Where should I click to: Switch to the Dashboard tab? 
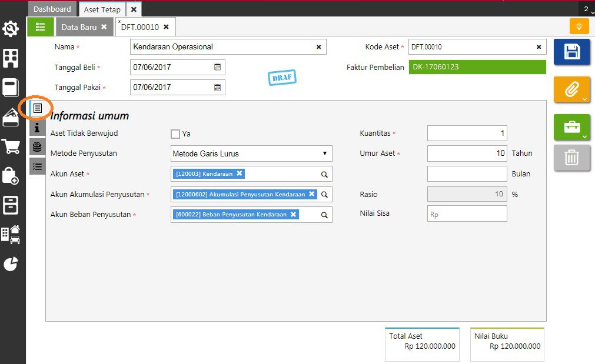[52, 9]
